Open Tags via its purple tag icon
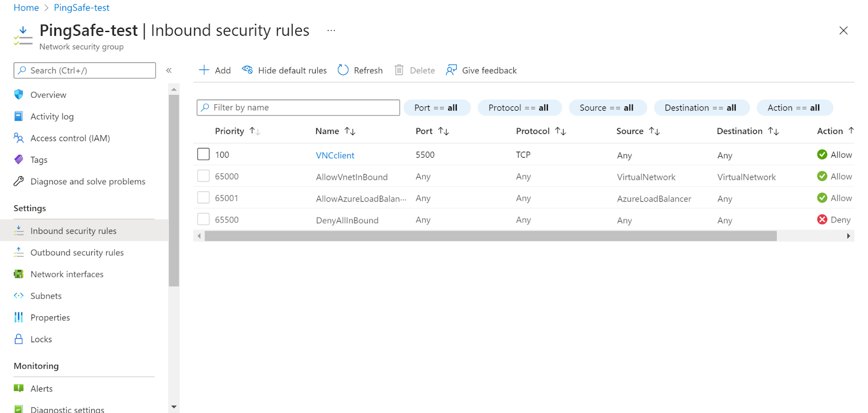The height and width of the screenshot is (413, 868). [x=19, y=159]
